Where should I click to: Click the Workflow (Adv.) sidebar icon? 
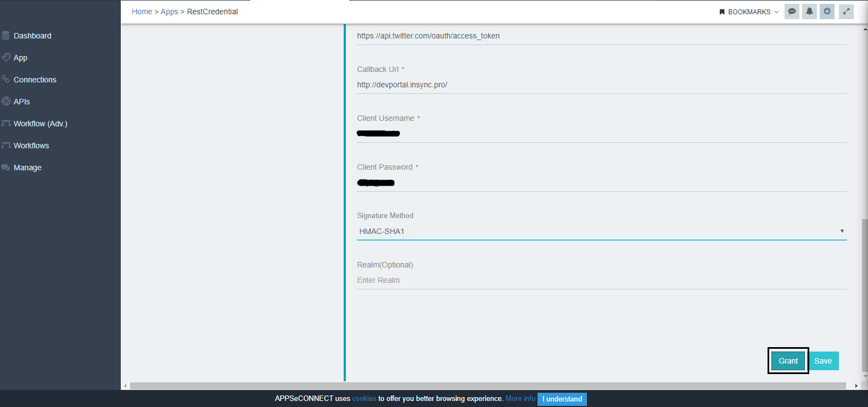pos(6,123)
